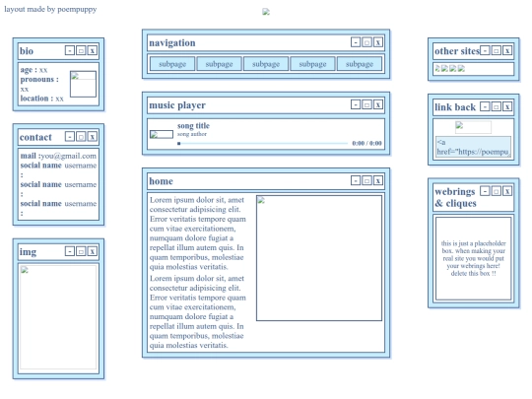Viewport: 532px width, 399px height.
Task: Close the webrings & cliques window
Action: 507,191
